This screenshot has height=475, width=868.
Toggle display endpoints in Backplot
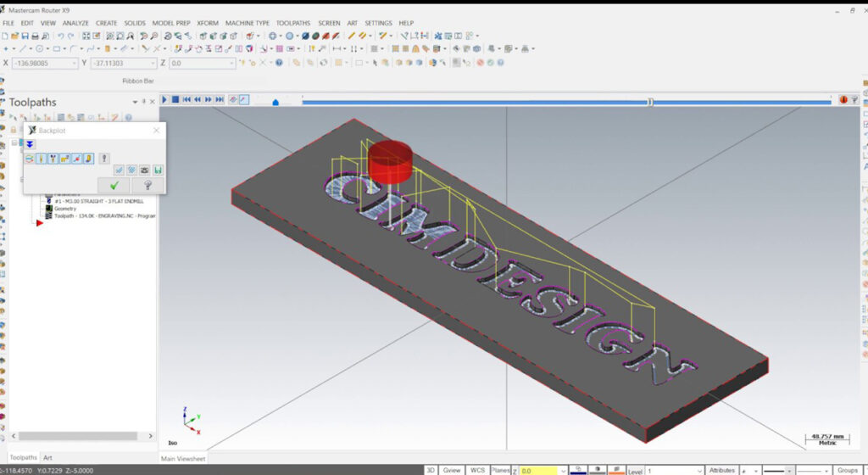pyautogui.click(x=76, y=159)
